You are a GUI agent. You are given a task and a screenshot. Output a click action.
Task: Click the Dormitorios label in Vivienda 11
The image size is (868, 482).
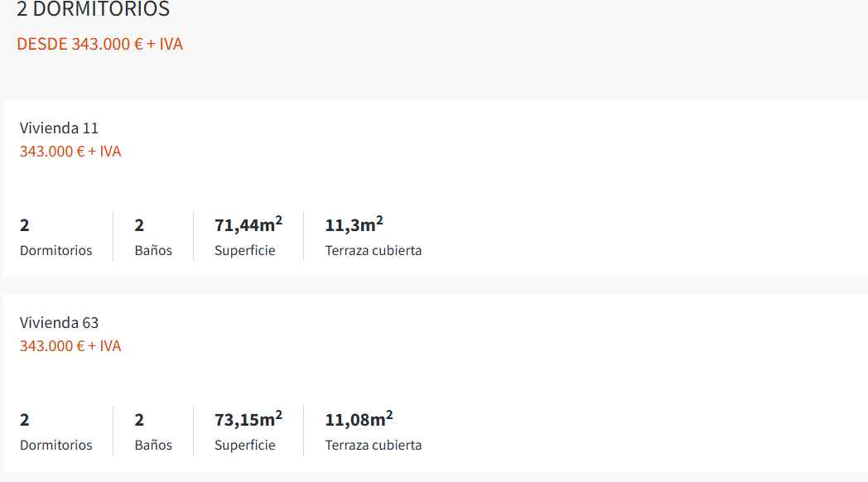point(55,250)
